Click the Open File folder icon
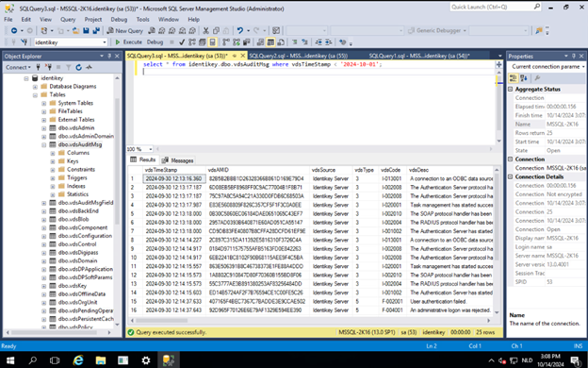This screenshot has height=368, width=588. point(75,31)
